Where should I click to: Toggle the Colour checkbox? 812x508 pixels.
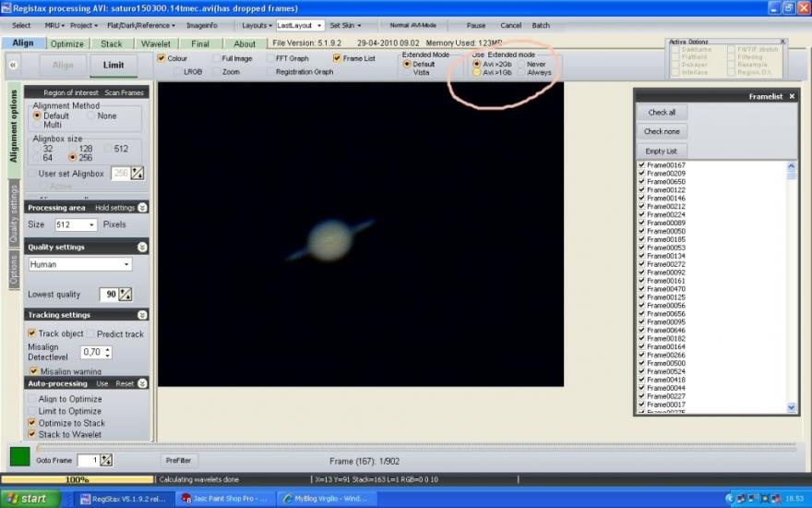click(x=161, y=58)
